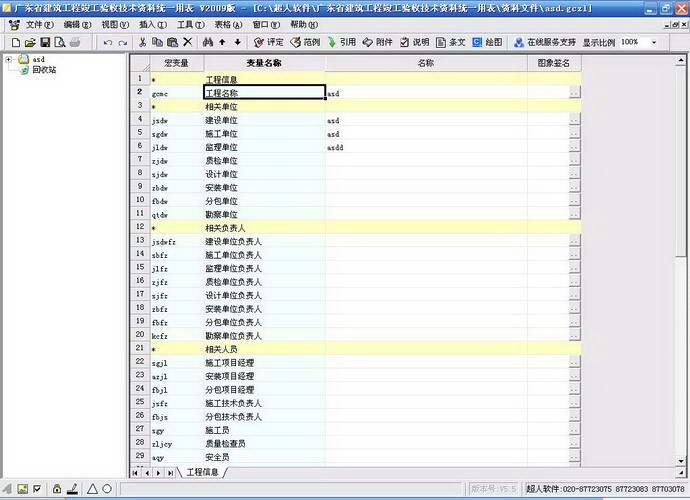Viewport: 690px width, 500px height.
Task: Open the 文件 menu
Action: (x=39, y=25)
